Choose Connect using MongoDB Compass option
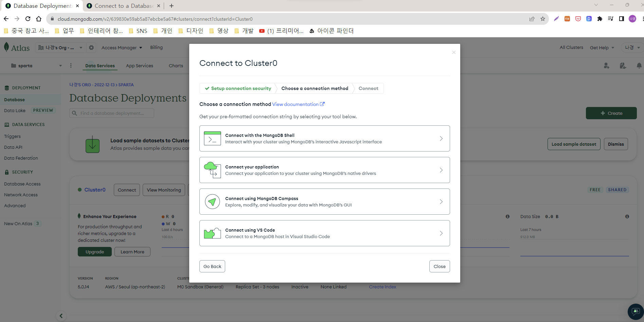The image size is (644, 322). (324, 202)
